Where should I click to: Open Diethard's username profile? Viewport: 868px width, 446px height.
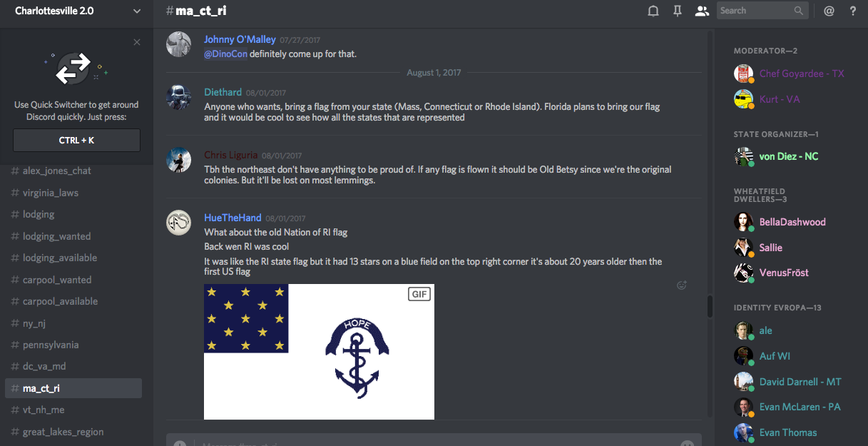(x=223, y=92)
